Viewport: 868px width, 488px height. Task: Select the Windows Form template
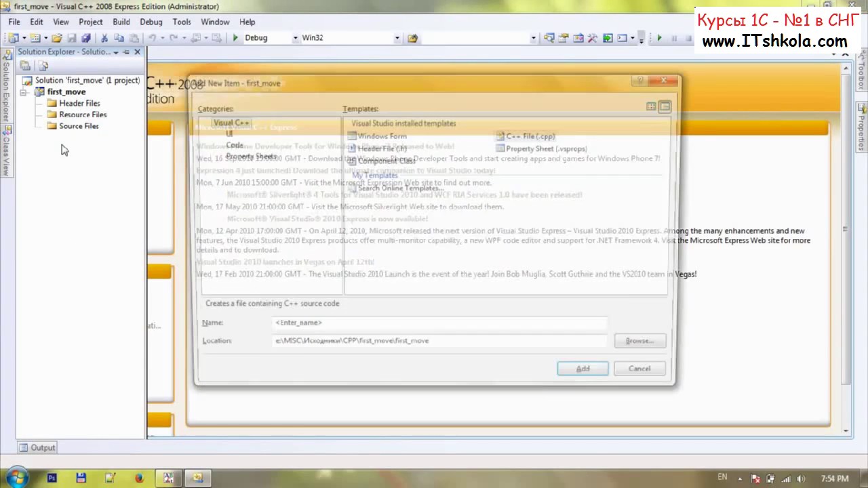[x=377, y=136]
